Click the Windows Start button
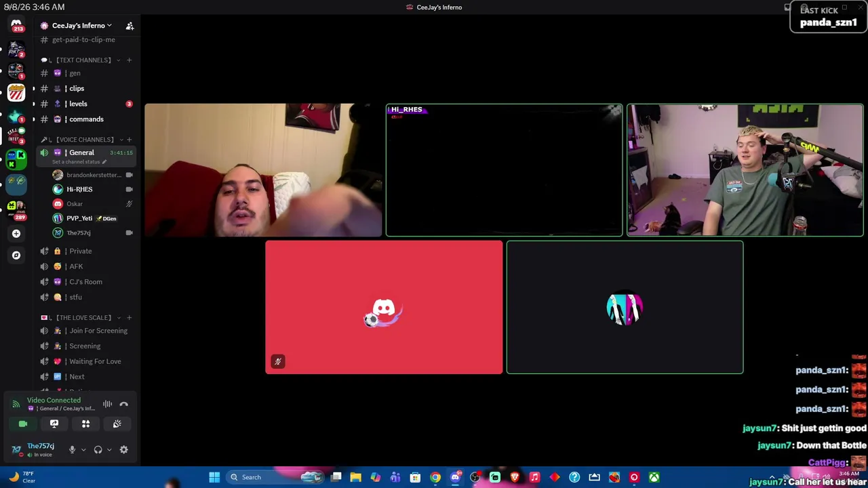 [x=214, y=477]
